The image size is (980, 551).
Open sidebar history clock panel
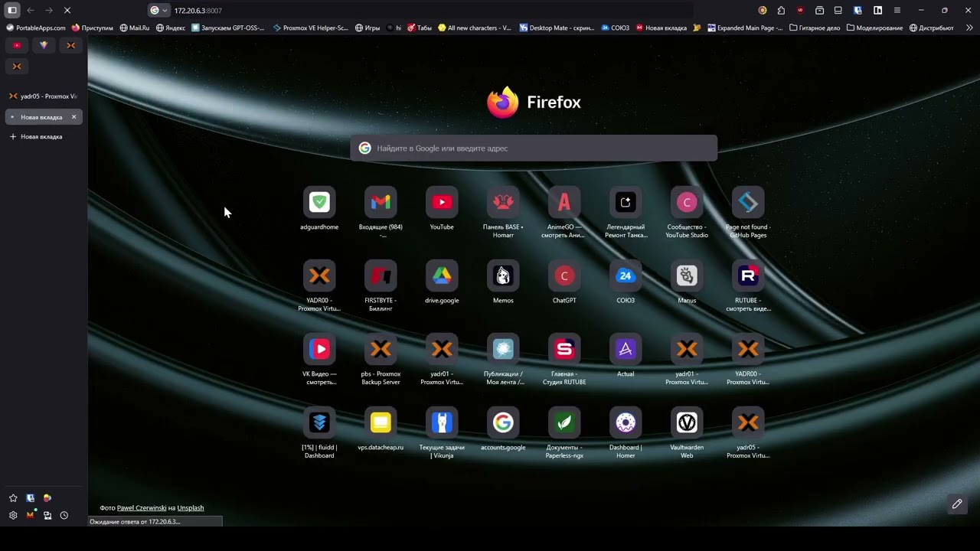pyautogui.click(x=64, y=516)
